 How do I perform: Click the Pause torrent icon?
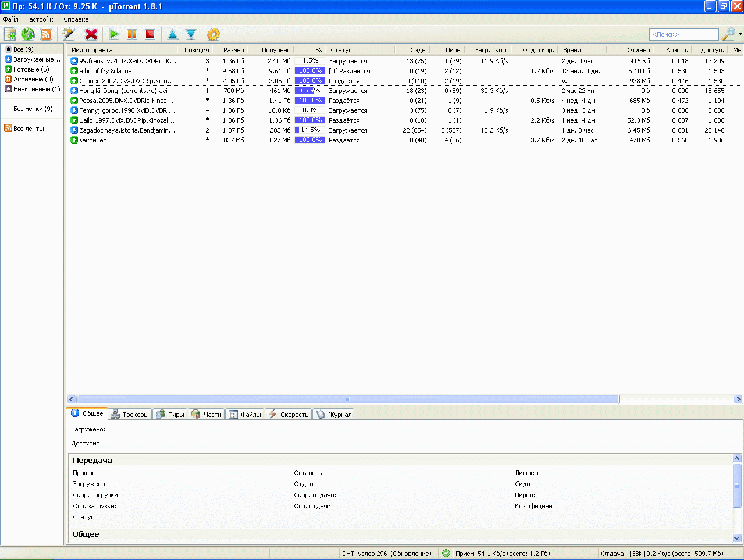[132, 34]
